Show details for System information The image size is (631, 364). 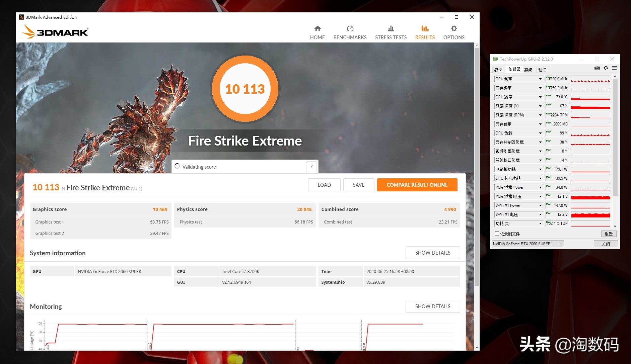(432, 253)
